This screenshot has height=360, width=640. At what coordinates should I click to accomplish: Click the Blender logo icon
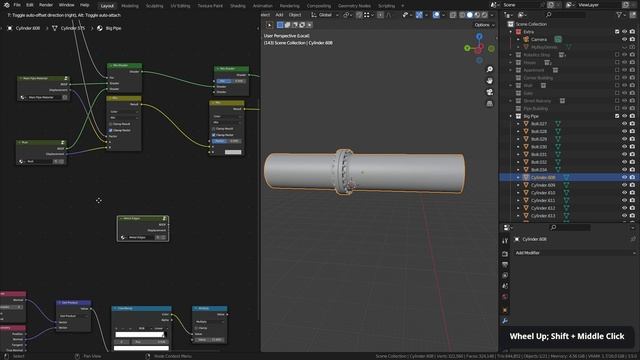pyautogui.click(x=6, y=5)
